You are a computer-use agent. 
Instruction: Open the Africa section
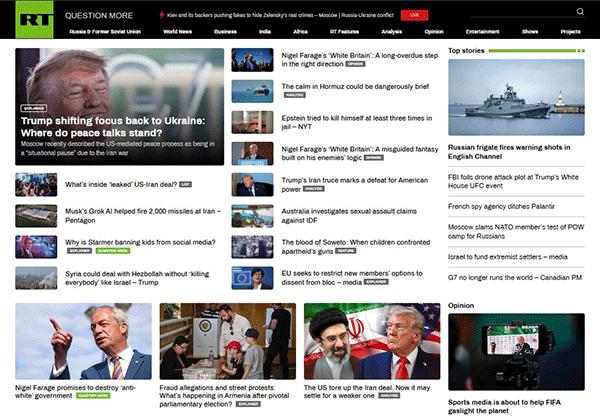click(300, 32)
